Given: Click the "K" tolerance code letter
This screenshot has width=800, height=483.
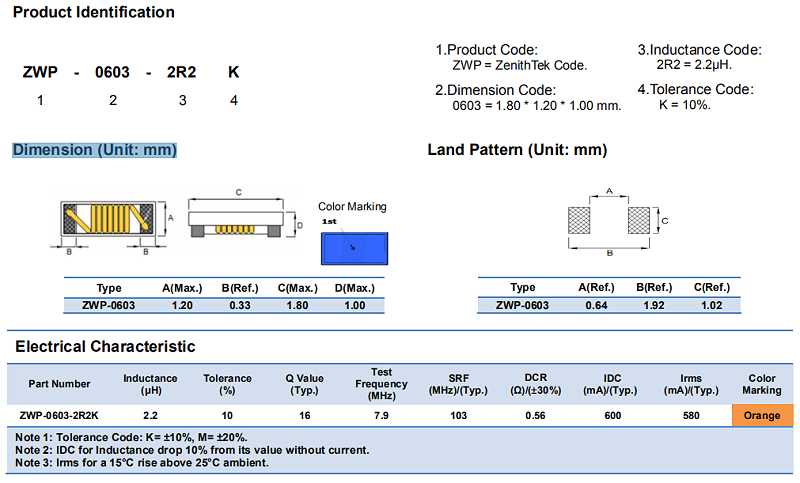Looking at the screenshot, I should 234,72.
